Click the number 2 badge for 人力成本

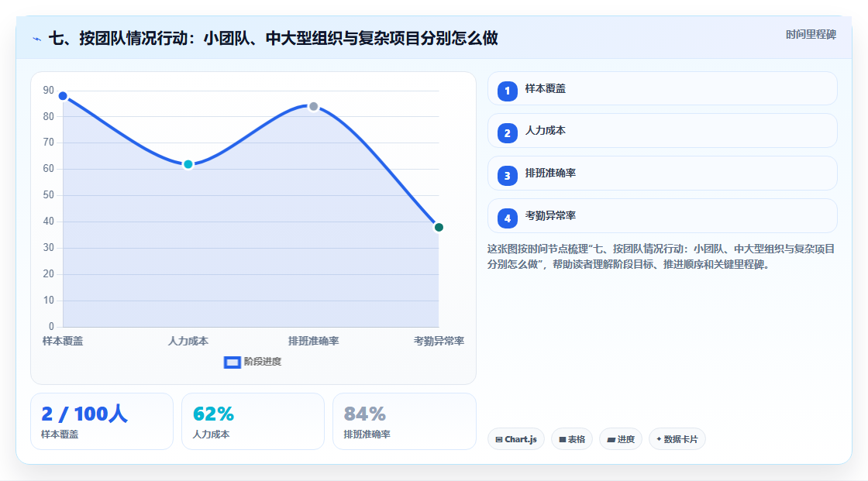(507, 133)
